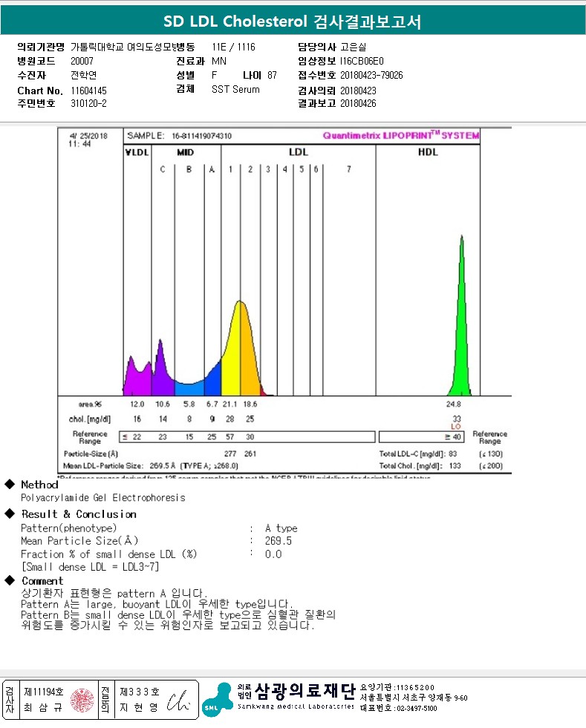Select attending doctor name 고은실
This screenshot has height=728, width=586.
[354, 47]
